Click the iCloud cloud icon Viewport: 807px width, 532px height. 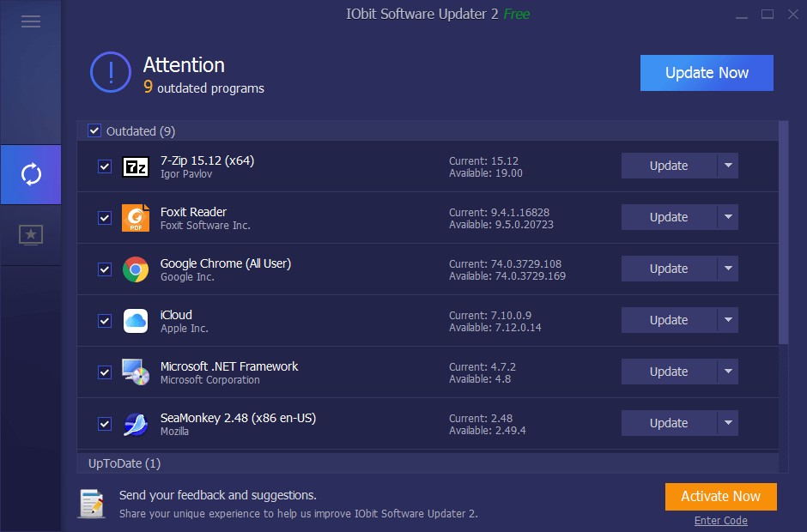[136, 320]
